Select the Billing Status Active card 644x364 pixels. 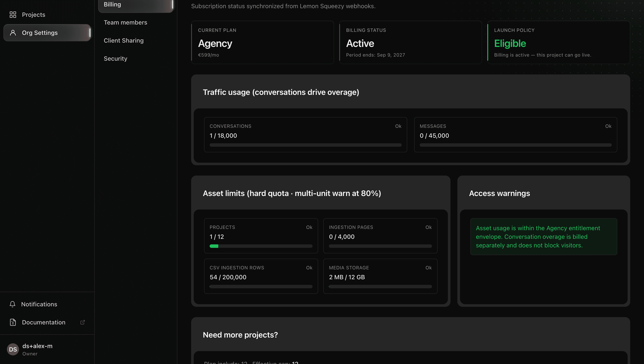coord(410,43)
